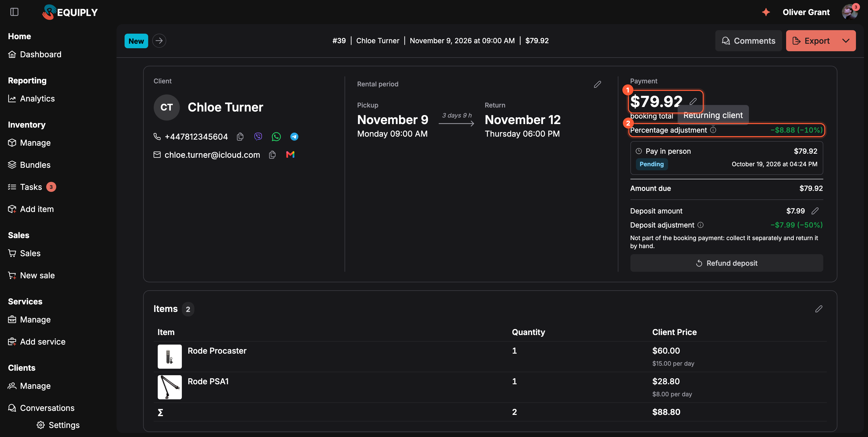Export the booking
This screenshot has height=437, width=868.
tap(811, 41)
